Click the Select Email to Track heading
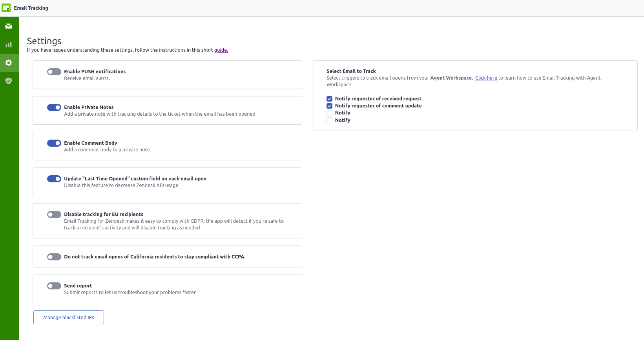 coord(351,71)
